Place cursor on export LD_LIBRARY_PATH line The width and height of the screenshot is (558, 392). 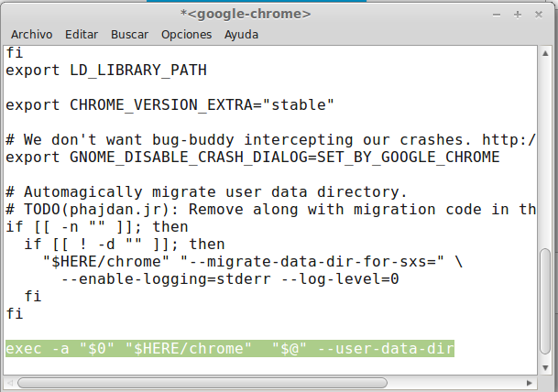coord(106,71)
